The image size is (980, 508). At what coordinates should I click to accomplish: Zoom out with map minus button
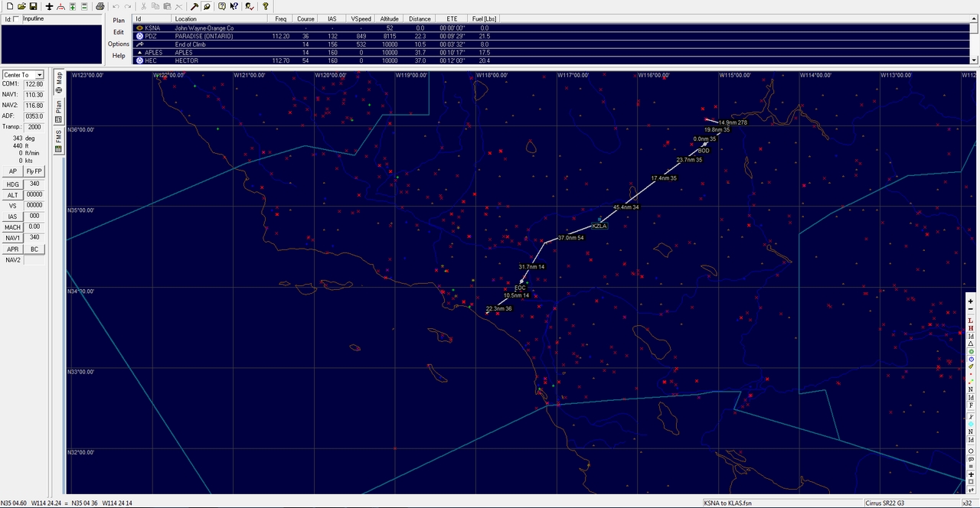tap(971, 309)
